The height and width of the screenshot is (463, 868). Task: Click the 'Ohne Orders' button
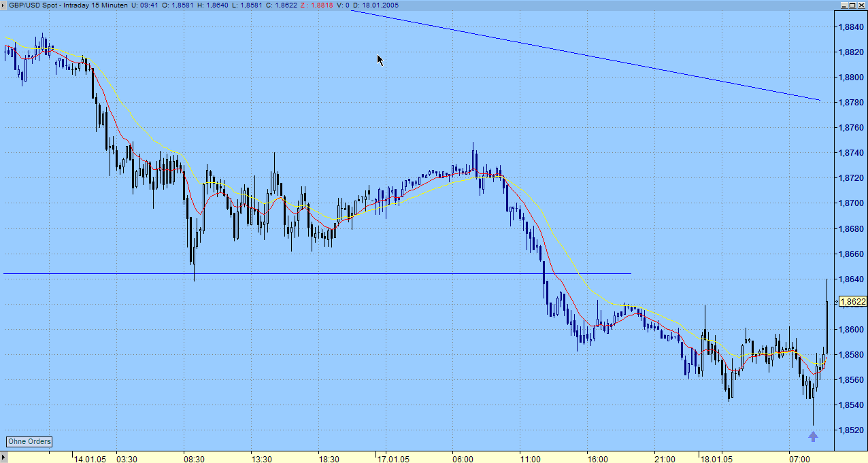coord(29,442)
